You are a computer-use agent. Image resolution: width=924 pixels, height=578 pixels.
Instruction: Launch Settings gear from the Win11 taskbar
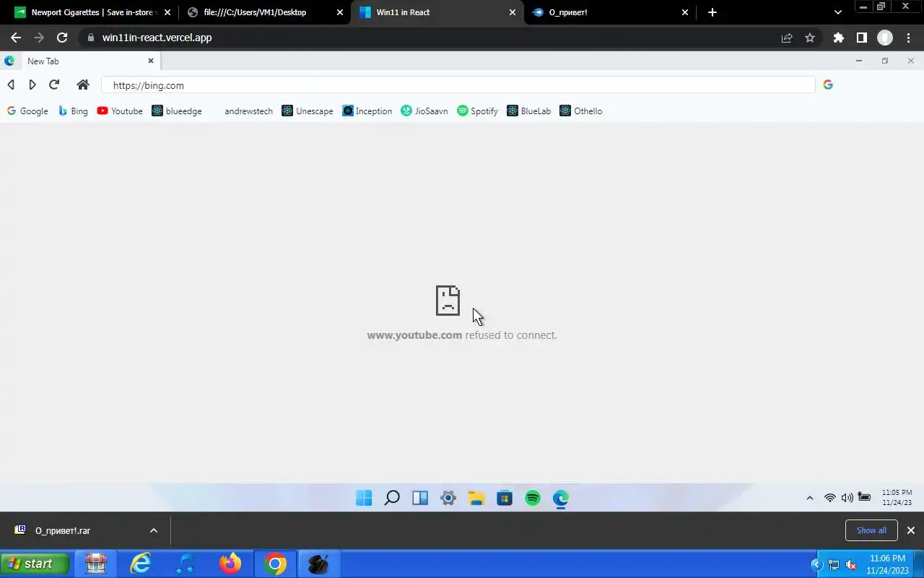tap(448, 498)
